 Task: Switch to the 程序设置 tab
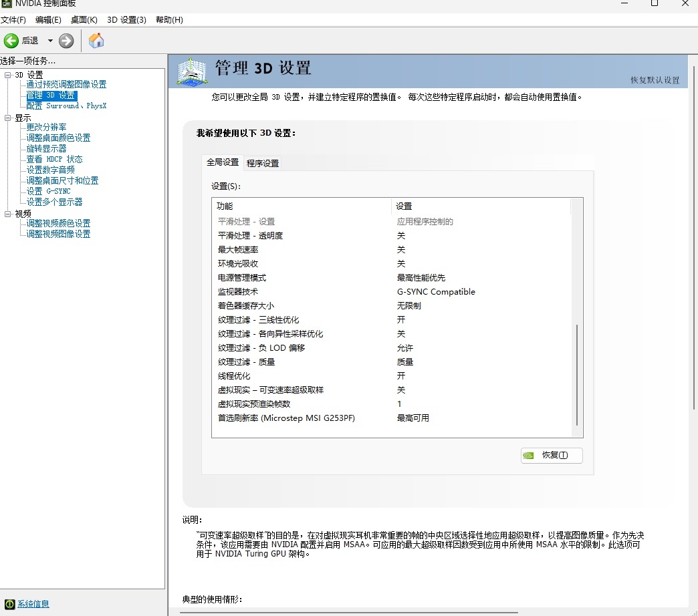[263, 163]
